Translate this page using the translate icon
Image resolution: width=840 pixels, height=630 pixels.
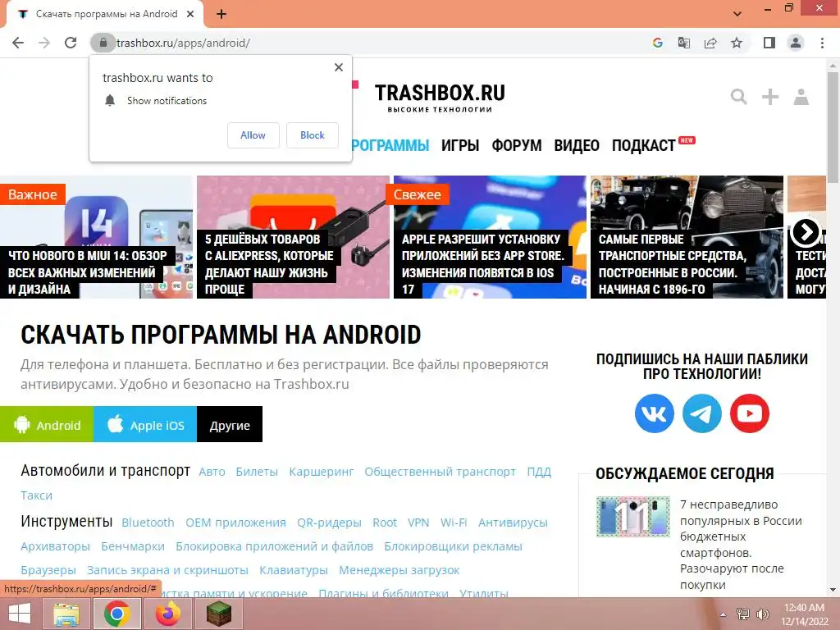coord(683,43)
